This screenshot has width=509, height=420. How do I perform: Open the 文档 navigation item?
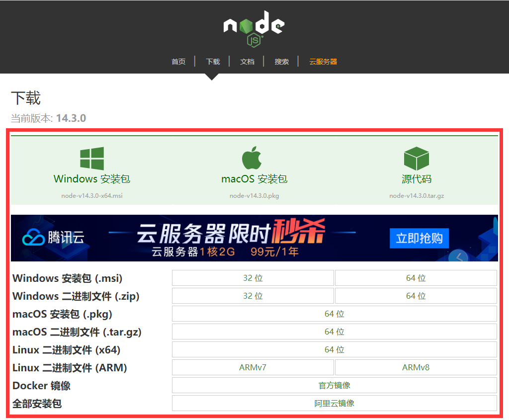tap(248, 62)
